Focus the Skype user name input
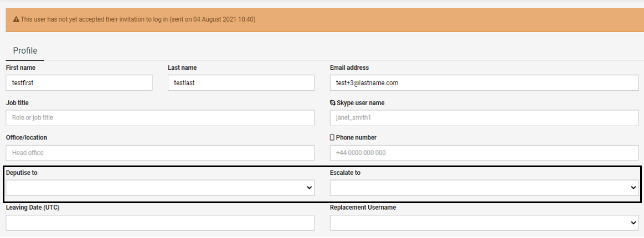This screenshot has height=238, width=644. [484, 118]
